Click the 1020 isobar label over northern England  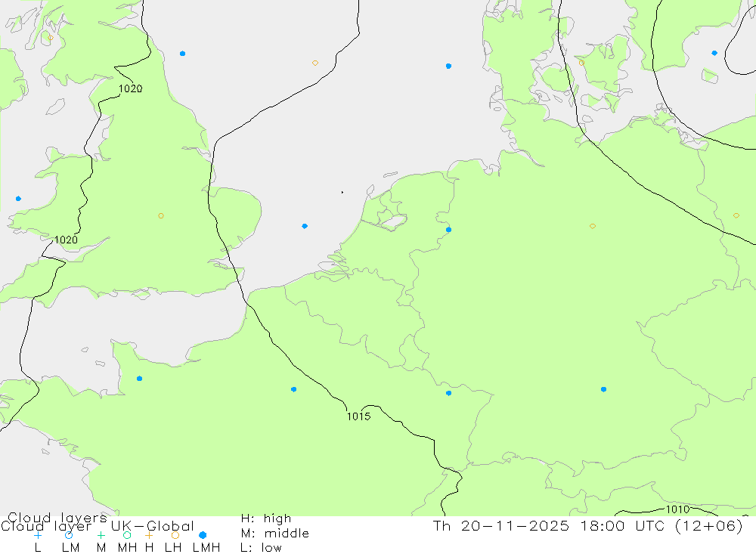tap(130, 88)
